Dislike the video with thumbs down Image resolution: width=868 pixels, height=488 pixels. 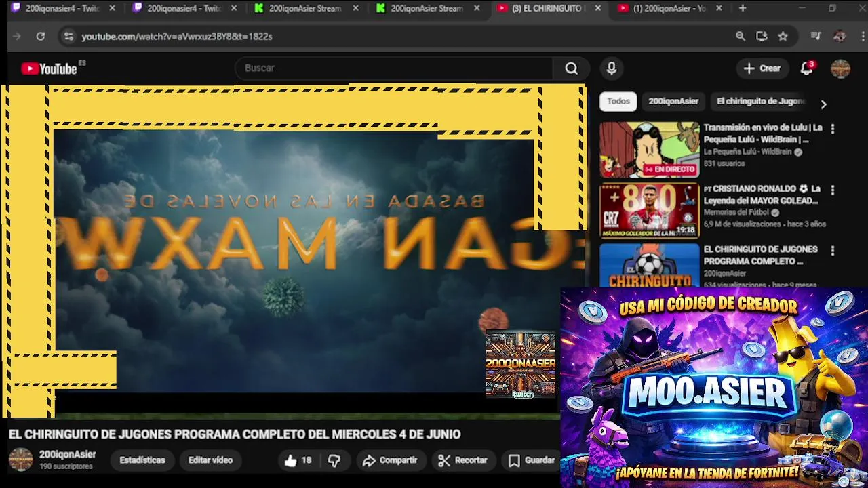334,460
